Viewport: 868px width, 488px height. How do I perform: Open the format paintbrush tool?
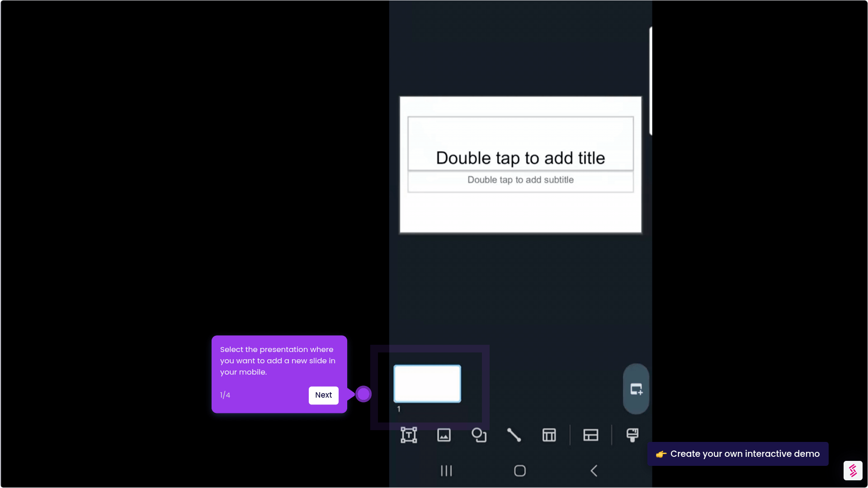click(x=632, y=435)
